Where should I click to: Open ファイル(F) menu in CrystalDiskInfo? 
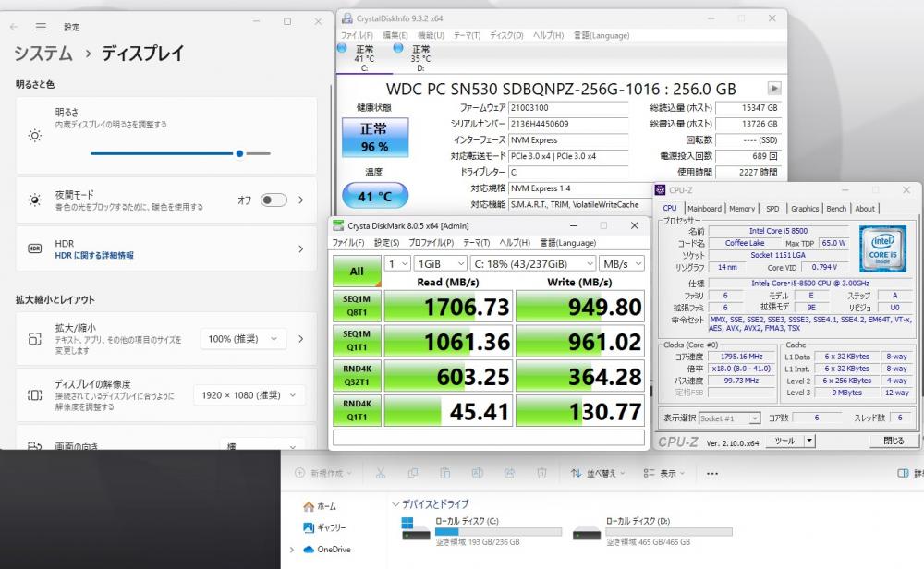pyautogui.click(x=357, y=35)
